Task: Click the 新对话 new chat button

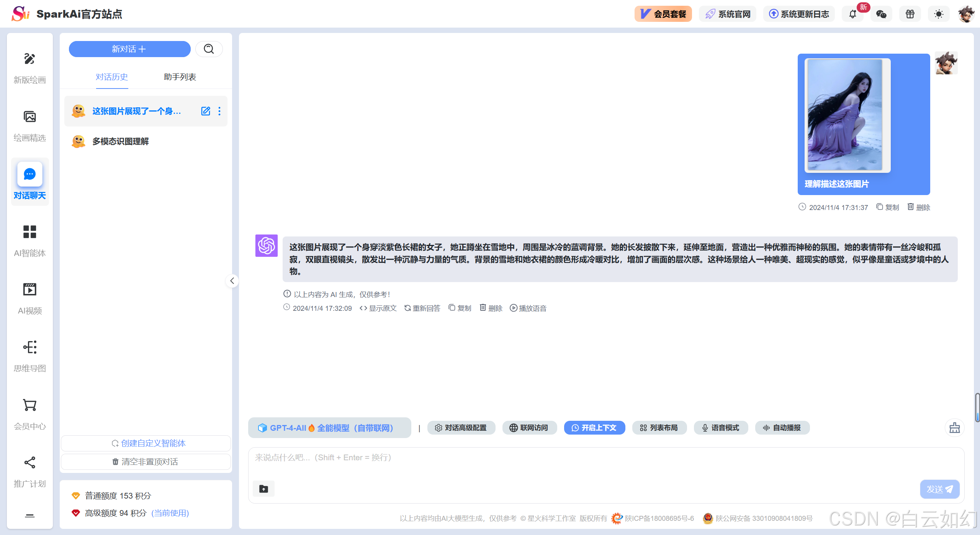Action: point(129,49)
